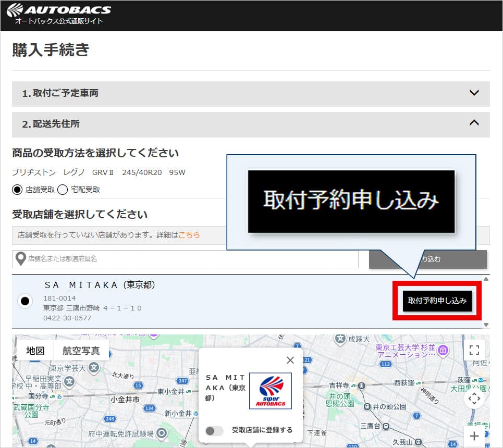Open the こちら details link

coord(189,235)
